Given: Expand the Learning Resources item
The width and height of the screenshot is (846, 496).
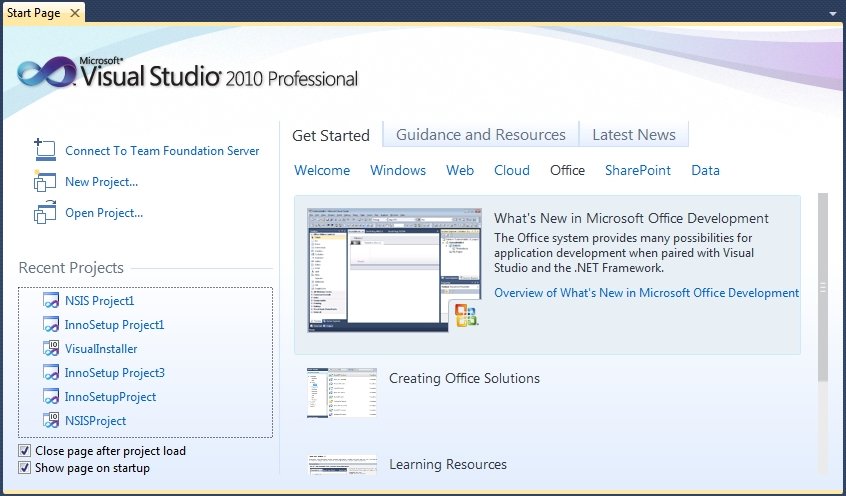Looking at the screenshot, I should coord(448,464).
